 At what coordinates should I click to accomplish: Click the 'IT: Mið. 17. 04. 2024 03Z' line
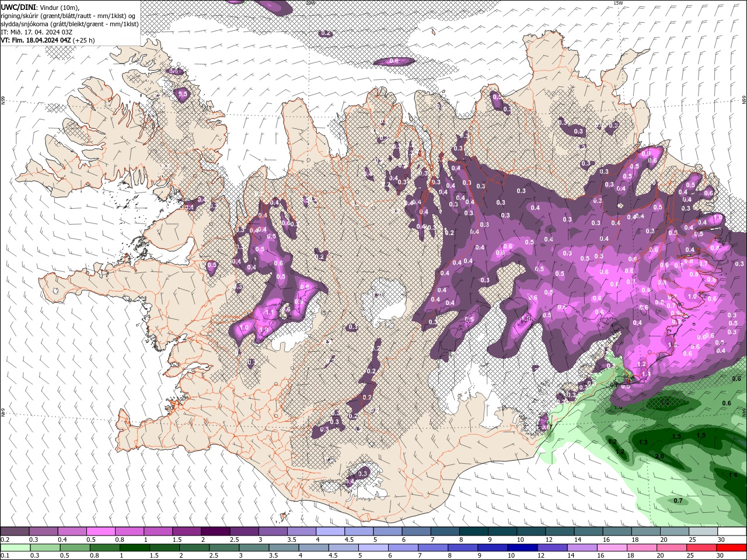point(36,32)
